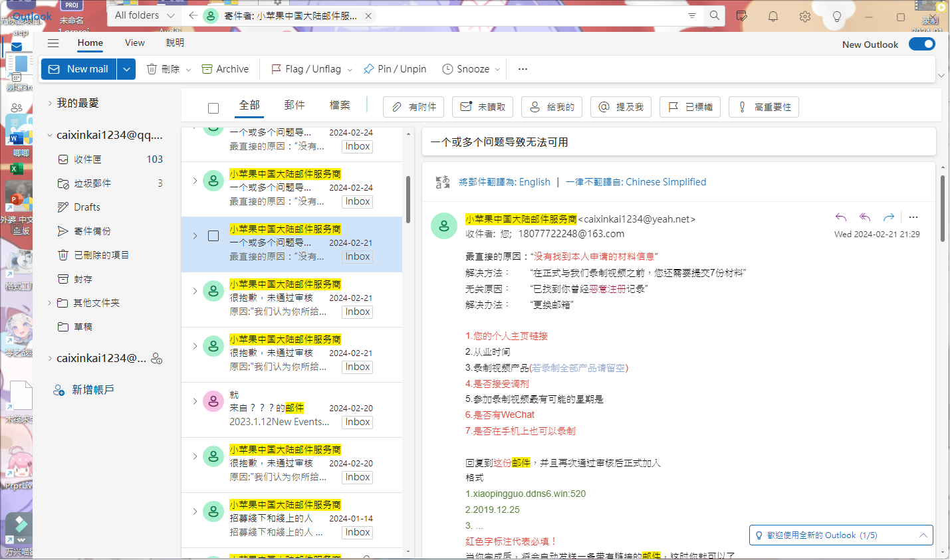The image size is (950, 560).
Task: Forward the open message
Action: point(889,217)
